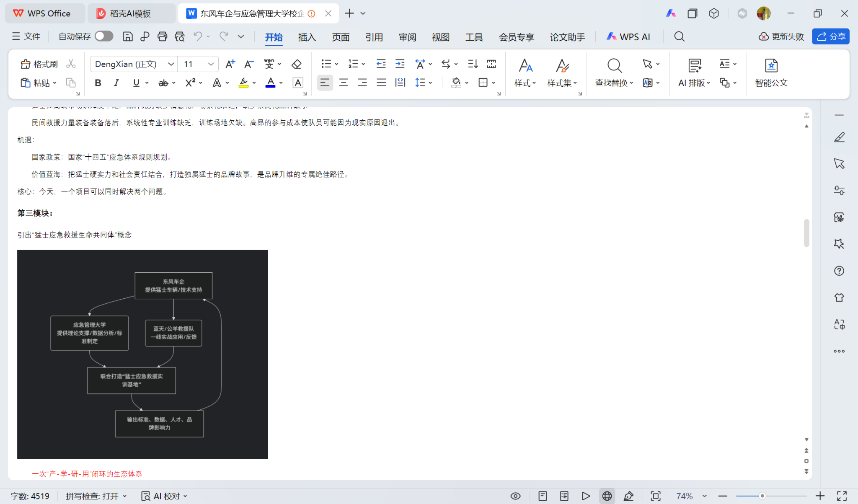Open the sidebar settings sliders icon
The image size is (858, 504).
pyautogui.click(x=839, y=191)
